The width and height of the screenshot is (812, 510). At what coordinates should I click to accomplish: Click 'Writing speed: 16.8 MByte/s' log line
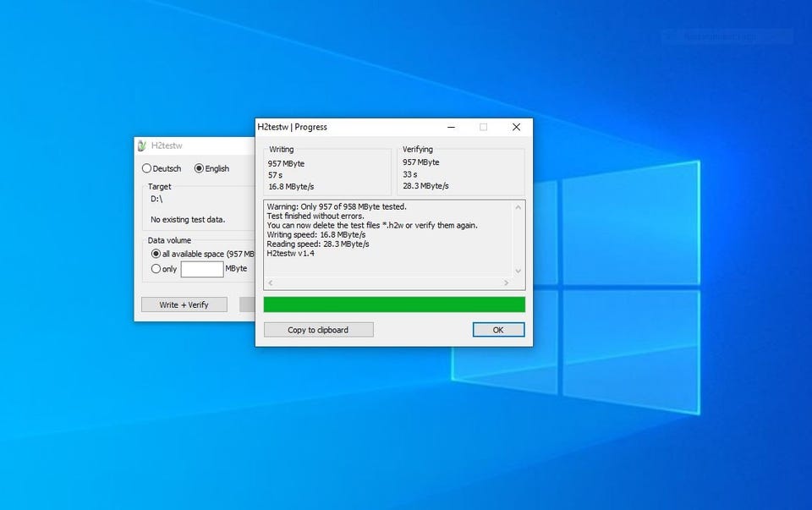pyautogui.click(x=315, y=234)
